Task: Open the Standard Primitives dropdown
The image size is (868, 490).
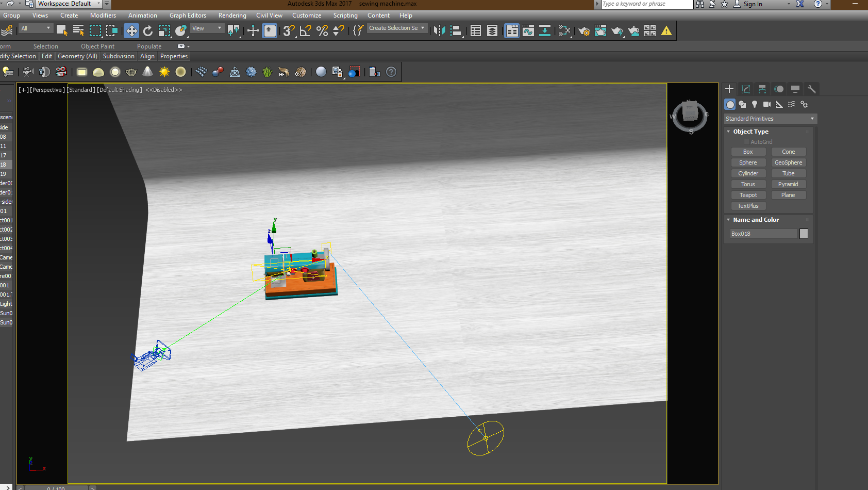Action: (x=770, y=119)
